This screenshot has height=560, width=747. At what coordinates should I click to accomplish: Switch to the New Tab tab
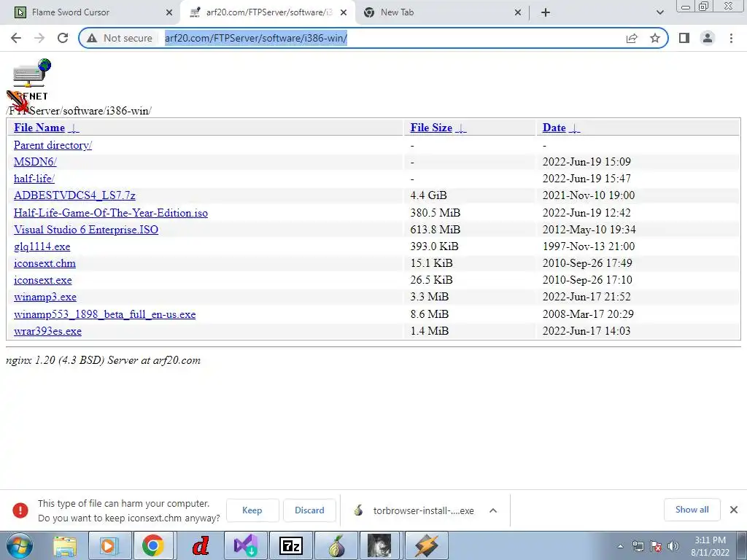[441, 12]
